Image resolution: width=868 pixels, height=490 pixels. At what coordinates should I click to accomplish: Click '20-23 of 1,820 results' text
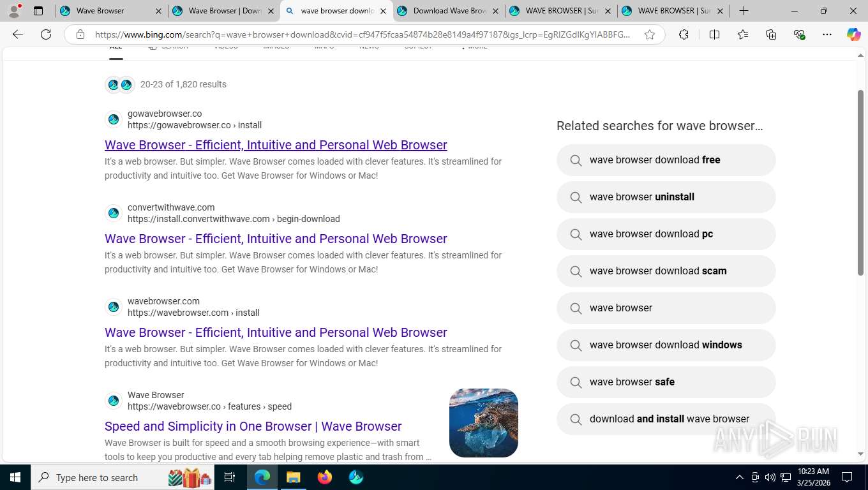[183, 84]
